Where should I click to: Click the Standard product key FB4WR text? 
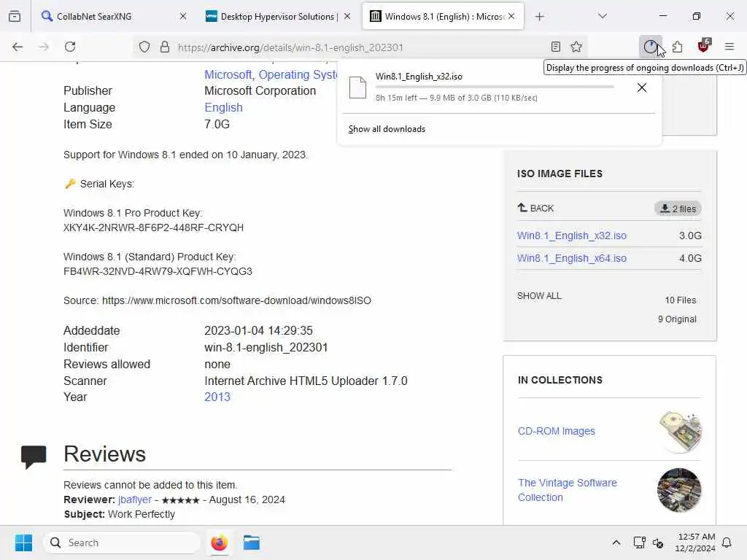coord(158,271)
